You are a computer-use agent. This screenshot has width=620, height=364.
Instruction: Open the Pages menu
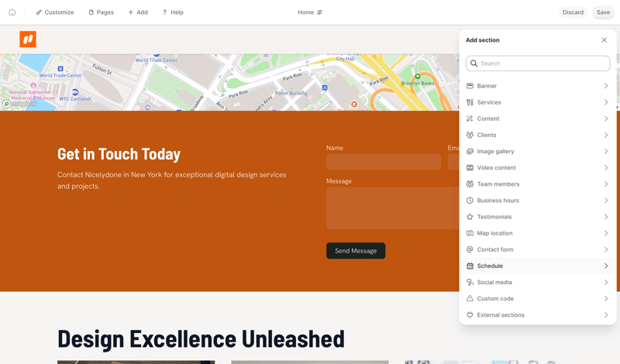[x=102, y=12]
